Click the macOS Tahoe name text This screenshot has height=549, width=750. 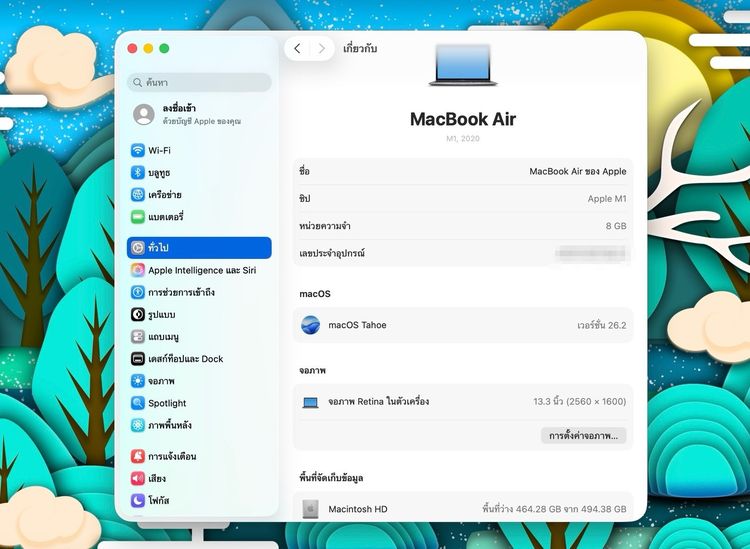click(x=357, y=325)
